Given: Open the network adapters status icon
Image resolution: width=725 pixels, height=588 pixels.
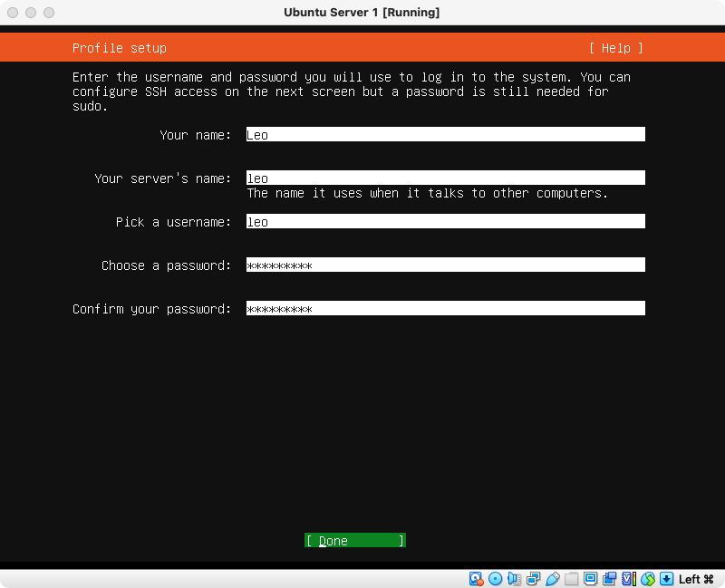Looking at the screenshot, I should [533, 579].
